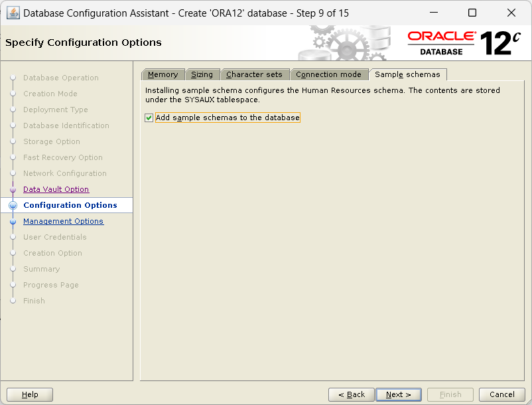Screen dimensions: 532x405
Task: Click the Fast Recovery Option step label
Action: point(63,157)
